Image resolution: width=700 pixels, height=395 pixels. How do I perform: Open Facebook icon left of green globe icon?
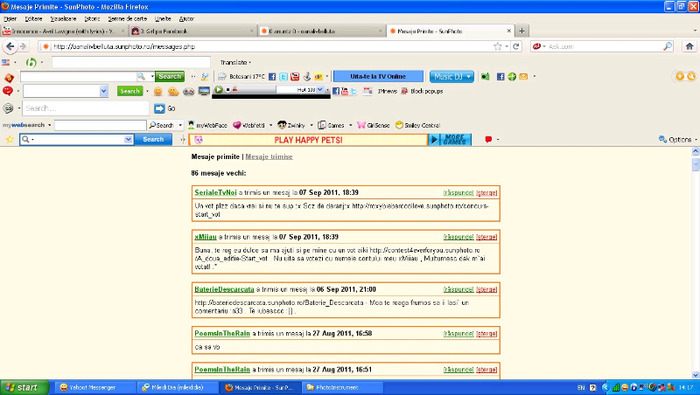click(x=500, y=77)
